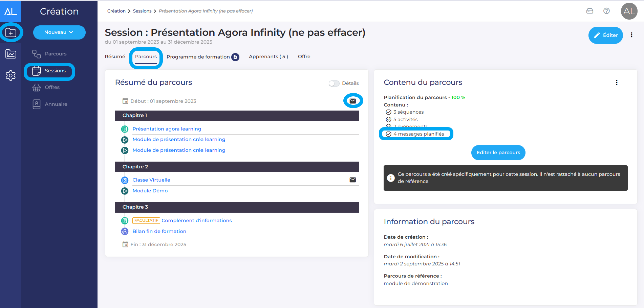Select the Résumé tab
The width and height of the screenshot is (644, 308).
click(115, 56)
